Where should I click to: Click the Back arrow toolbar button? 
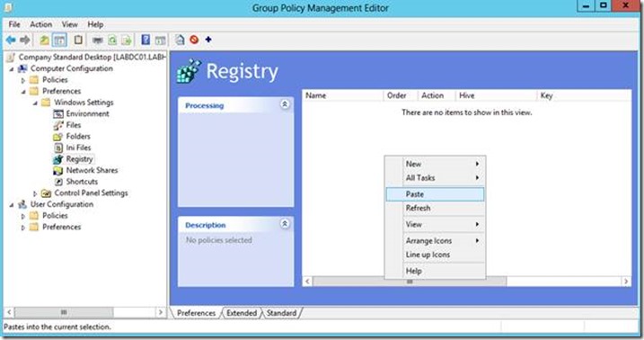click(11, 40)
